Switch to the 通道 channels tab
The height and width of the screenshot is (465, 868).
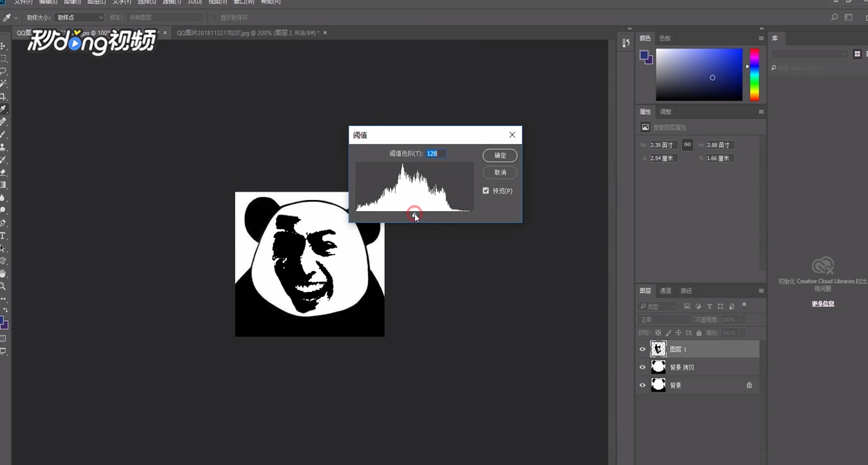coord(665,291)
